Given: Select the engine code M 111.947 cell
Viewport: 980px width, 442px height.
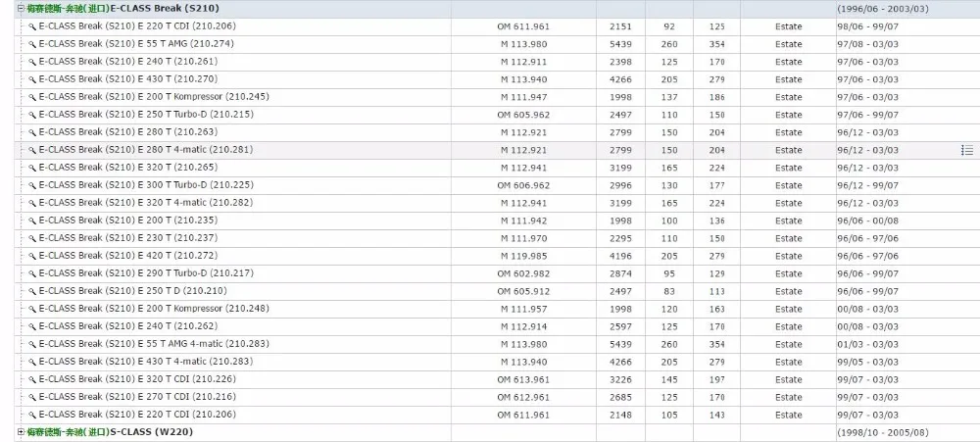Looking at the screenshot, I should tap(523, 97).
